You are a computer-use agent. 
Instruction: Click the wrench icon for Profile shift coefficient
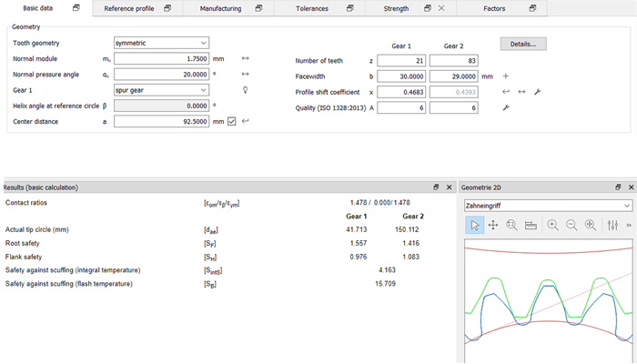point(538,92)
